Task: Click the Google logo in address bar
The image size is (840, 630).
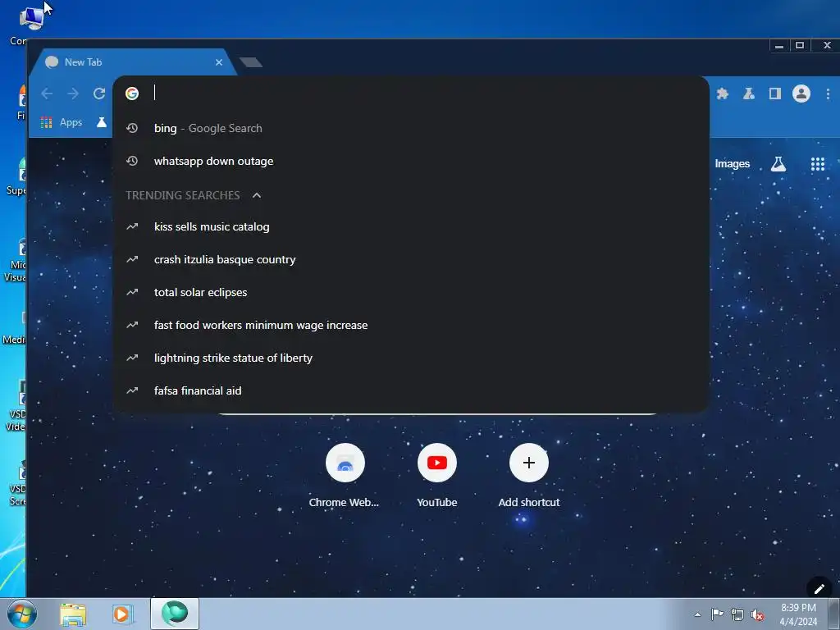Action: point(132,94)
